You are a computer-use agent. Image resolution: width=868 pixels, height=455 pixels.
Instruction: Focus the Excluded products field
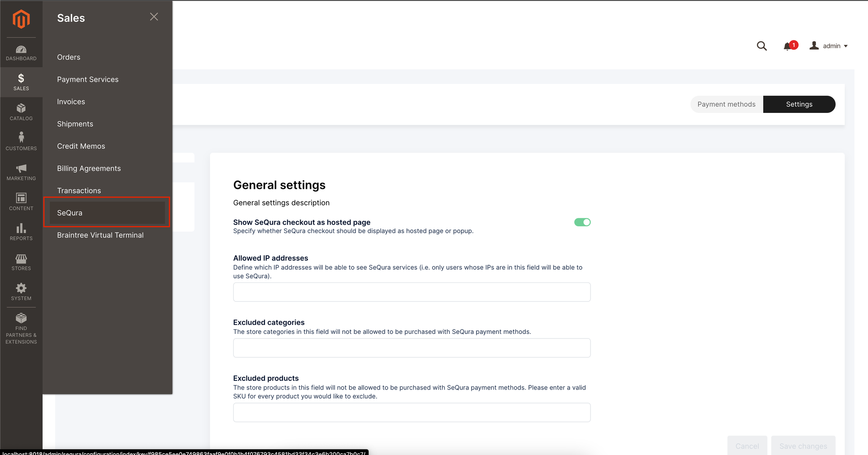click(412, 413)
